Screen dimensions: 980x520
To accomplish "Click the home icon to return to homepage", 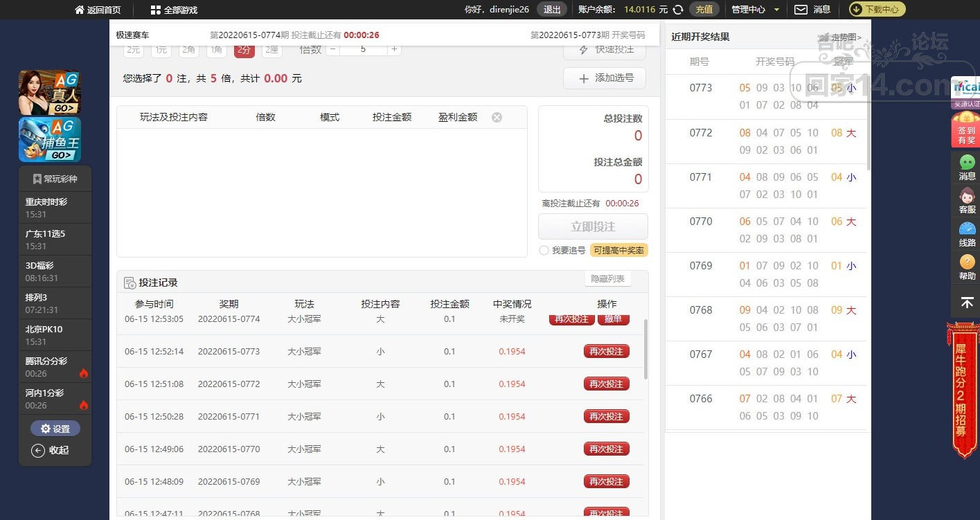I will [x=80, y=10].
